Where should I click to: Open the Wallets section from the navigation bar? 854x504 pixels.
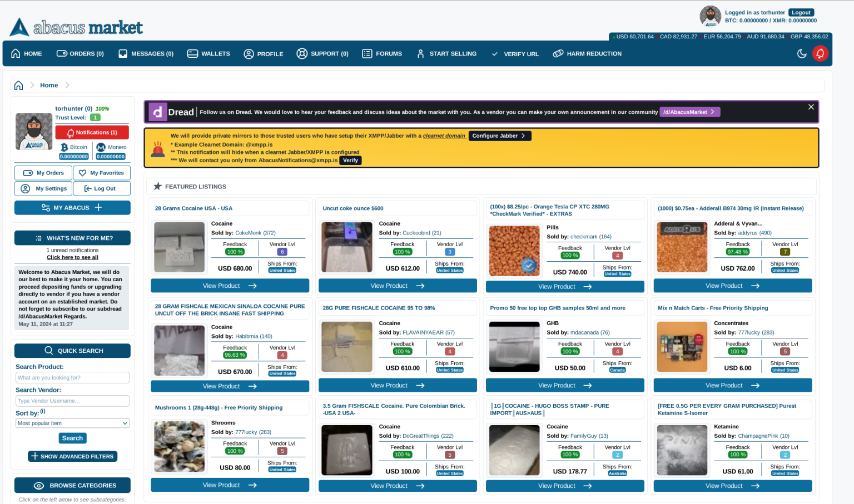pos(208,53)
